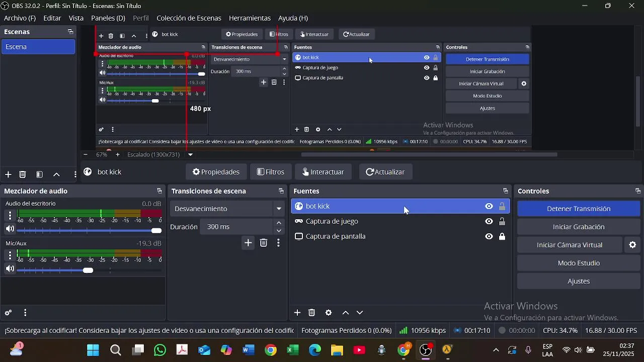Select Escena in the scenes list

(38, 47)
